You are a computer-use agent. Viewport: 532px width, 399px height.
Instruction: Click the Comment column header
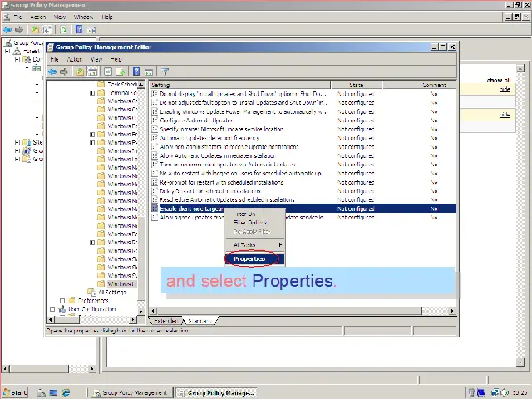click(x=419, y=85)
